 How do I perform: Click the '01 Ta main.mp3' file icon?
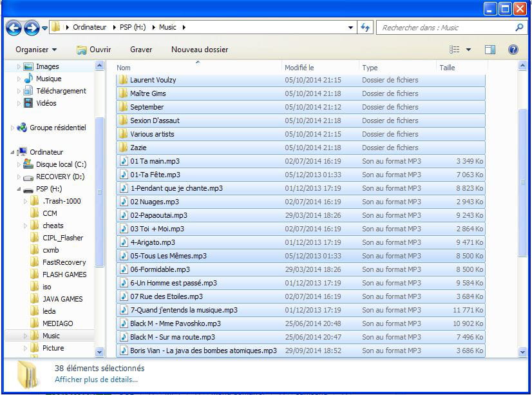124,161
